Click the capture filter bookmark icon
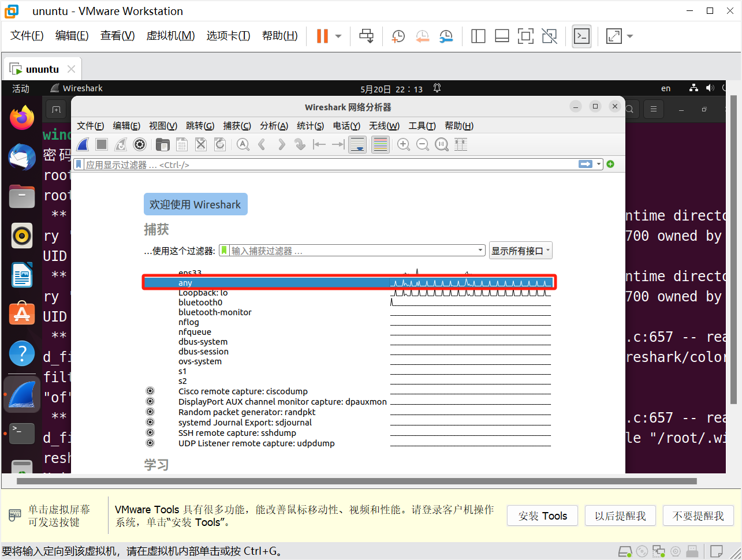Screen dimensions: 742x560 point(224,251)
